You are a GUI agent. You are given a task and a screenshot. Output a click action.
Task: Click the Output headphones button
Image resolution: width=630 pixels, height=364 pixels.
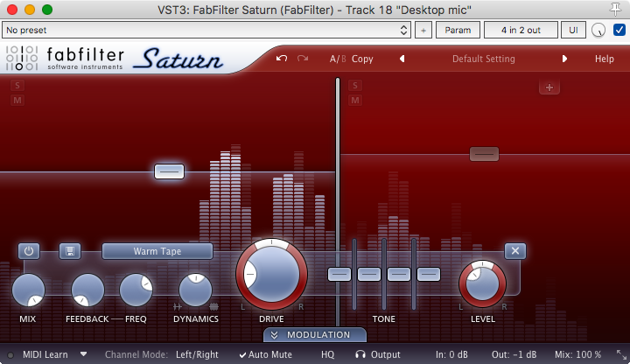[378, 354]
